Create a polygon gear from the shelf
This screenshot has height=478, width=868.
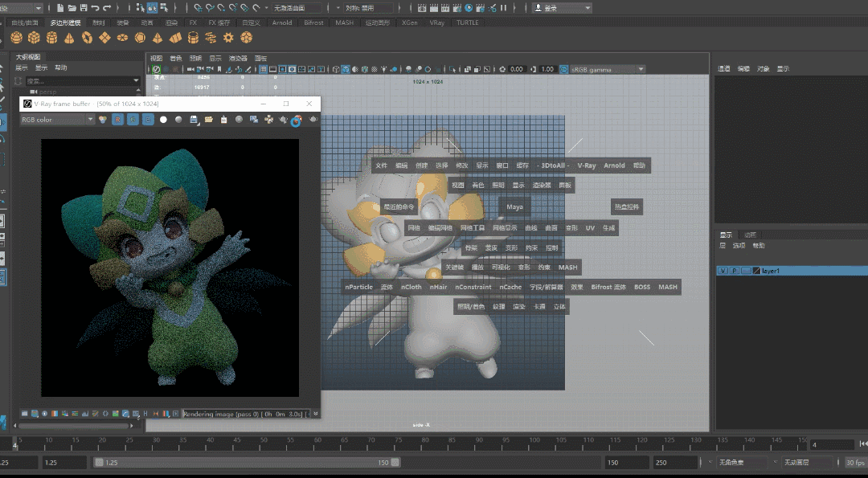click(x=228, y=38)
